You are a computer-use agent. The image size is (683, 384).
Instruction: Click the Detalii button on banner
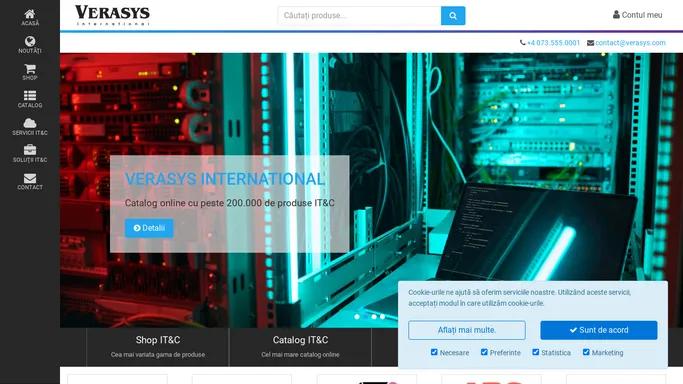click(x=149, y=228)
